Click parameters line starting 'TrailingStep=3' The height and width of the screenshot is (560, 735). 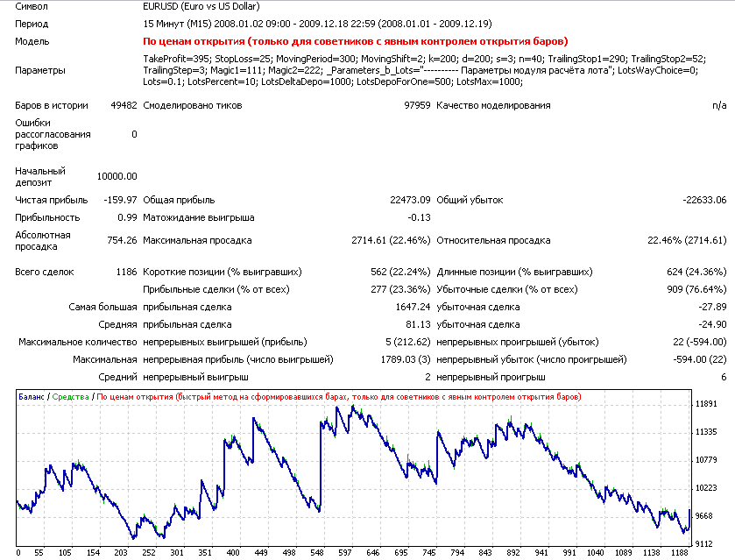[421, 70]
